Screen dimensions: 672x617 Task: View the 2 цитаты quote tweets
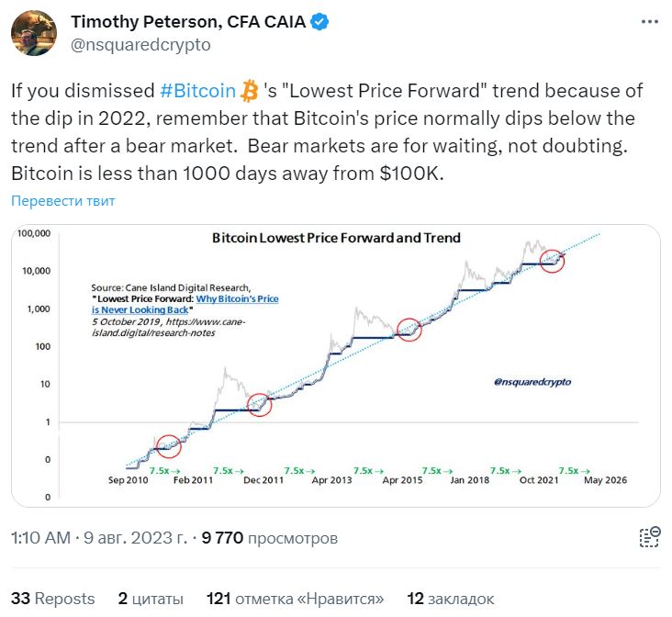click(x=151, y=599)
